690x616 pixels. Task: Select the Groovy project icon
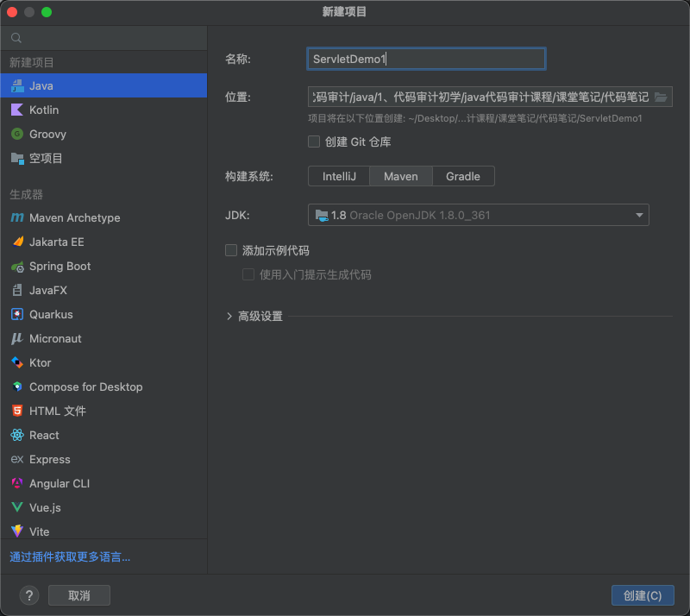point(16,134)
